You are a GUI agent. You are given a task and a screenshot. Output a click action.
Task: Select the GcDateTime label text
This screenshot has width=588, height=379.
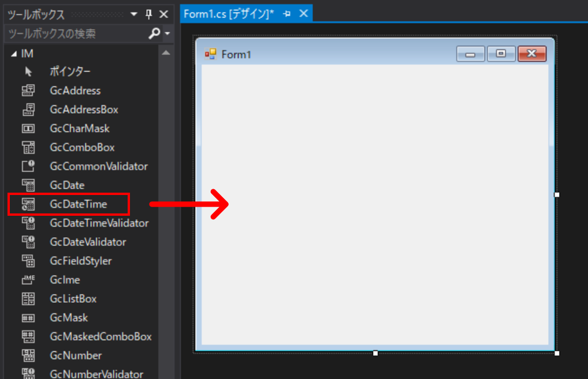(79, 204)
